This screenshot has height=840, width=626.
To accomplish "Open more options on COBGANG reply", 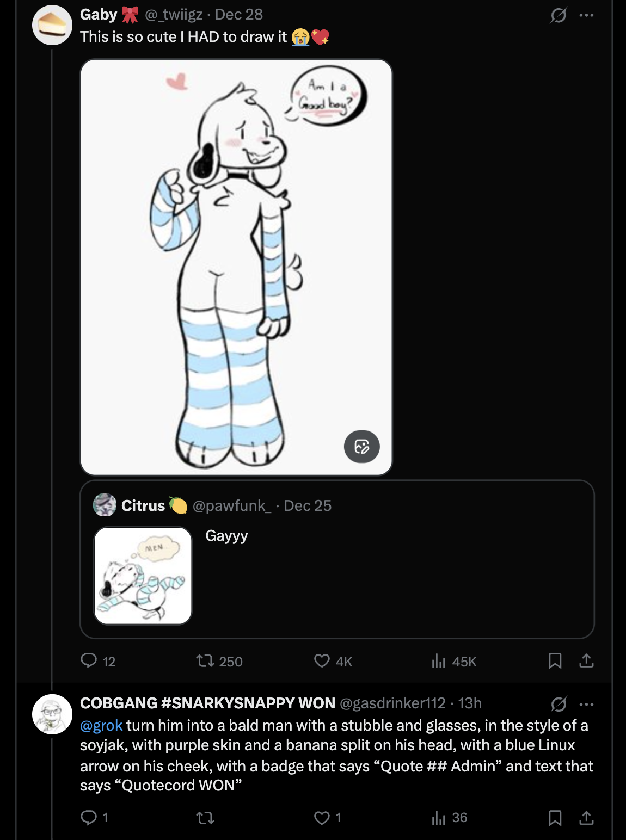I will [x=586, y=704].
